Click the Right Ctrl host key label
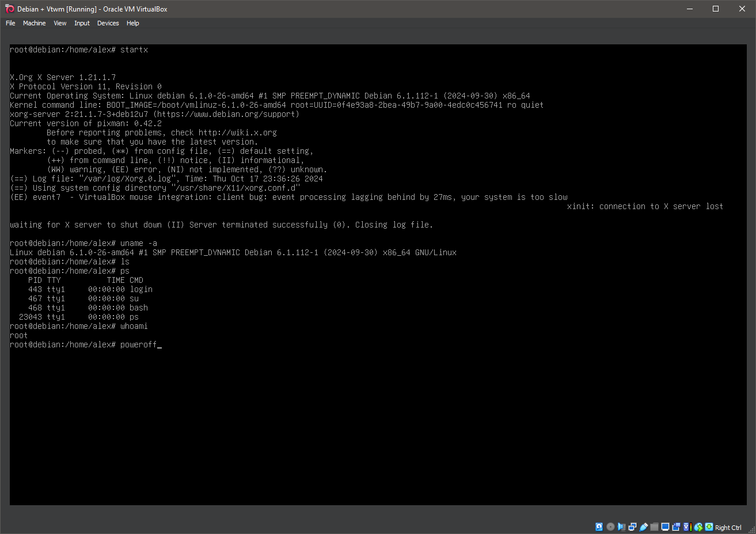The image size is (756, 534). point(728,527)
